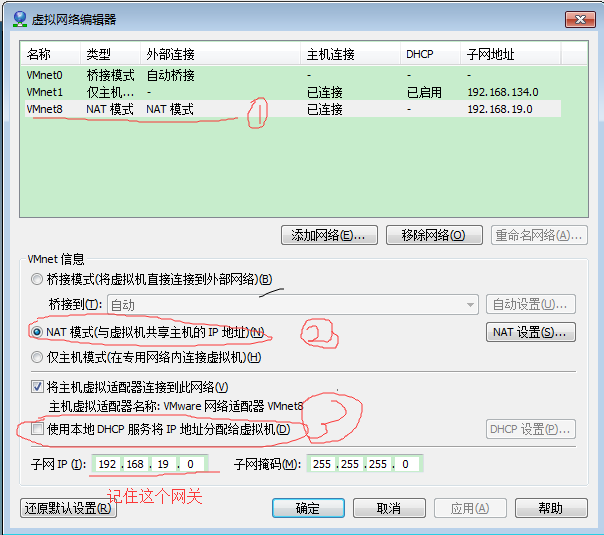Choose the 桥接模式 radio option

point(38,279)
